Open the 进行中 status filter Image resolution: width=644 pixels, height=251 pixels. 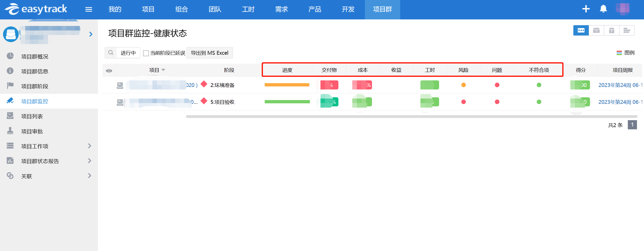128,53
